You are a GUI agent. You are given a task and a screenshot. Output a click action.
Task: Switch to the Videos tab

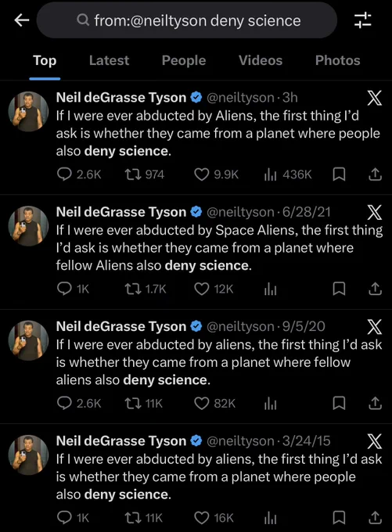tap(261, 60)
